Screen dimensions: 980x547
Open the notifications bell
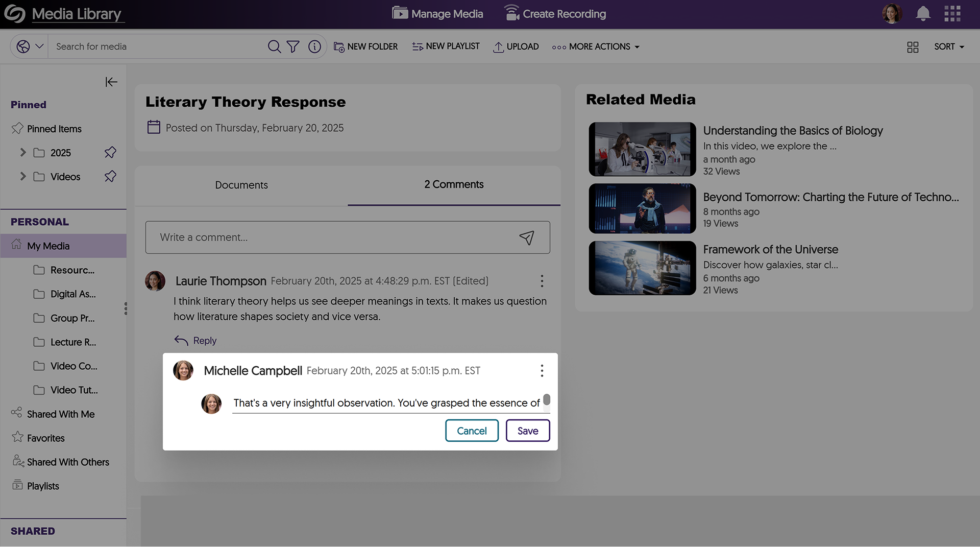(x=922, y=14)
